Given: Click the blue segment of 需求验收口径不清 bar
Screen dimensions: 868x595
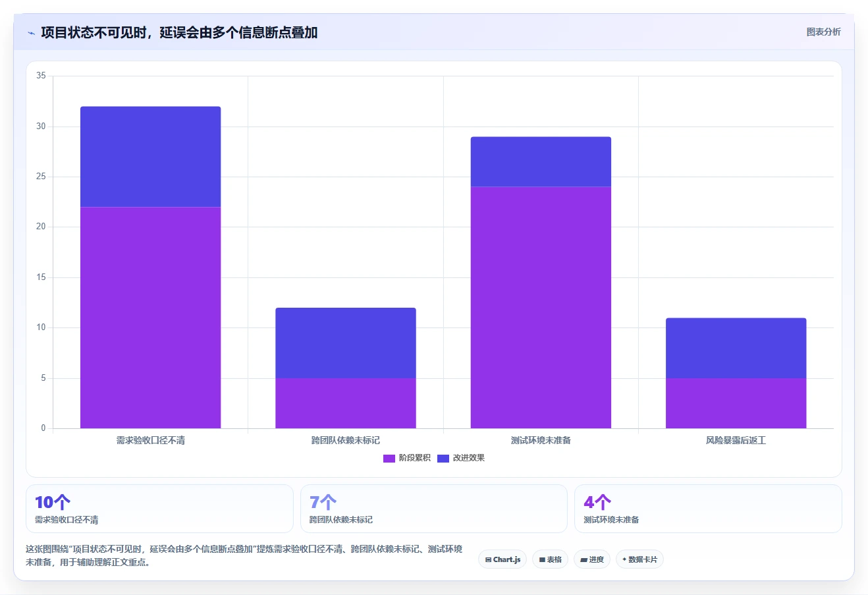Looking at the screenshot, I should click(151, 157).
